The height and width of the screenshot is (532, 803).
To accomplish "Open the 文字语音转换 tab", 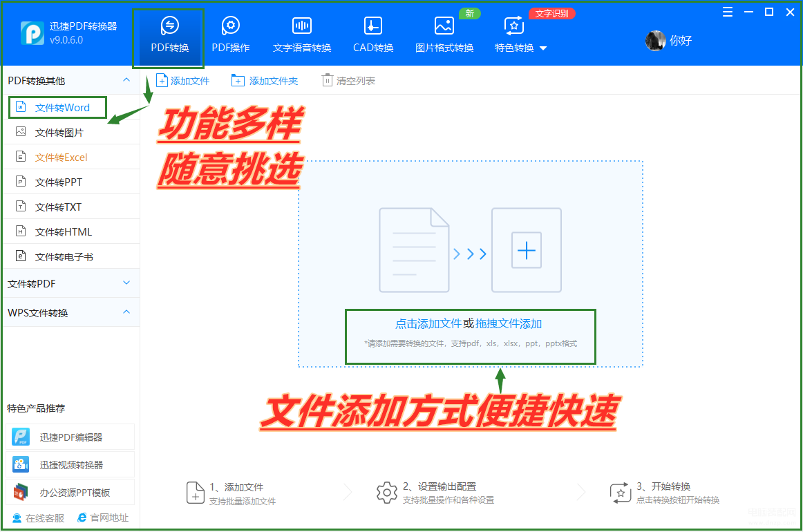I will (302, 35).
